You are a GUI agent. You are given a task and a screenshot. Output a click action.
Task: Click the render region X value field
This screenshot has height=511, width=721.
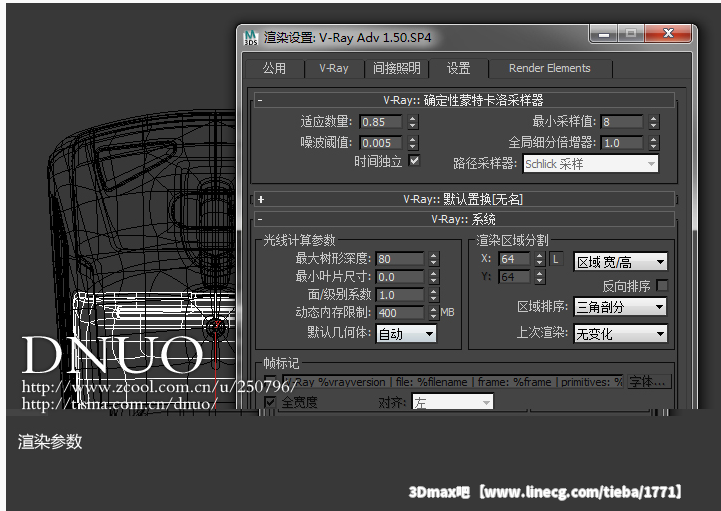(x=514, y=259)
